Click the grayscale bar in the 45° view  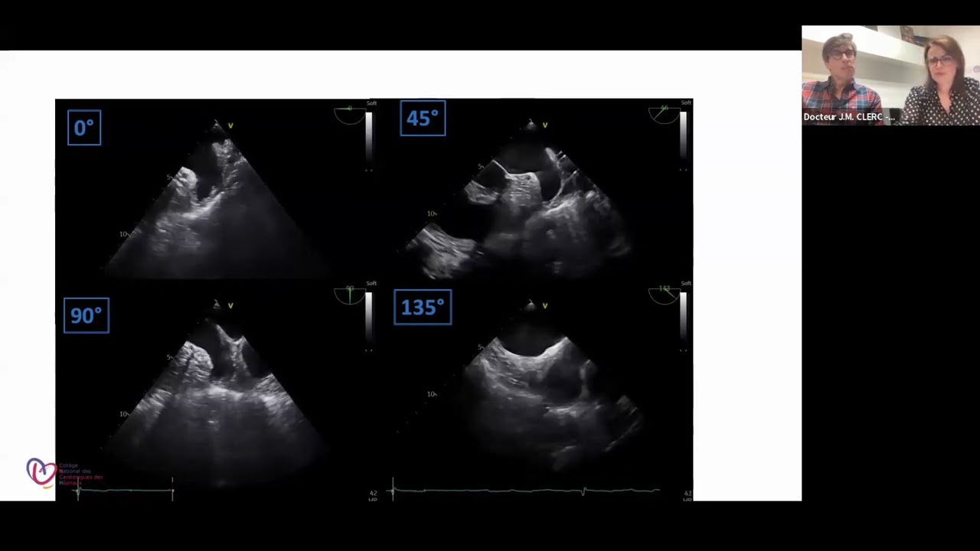(683, 139)
